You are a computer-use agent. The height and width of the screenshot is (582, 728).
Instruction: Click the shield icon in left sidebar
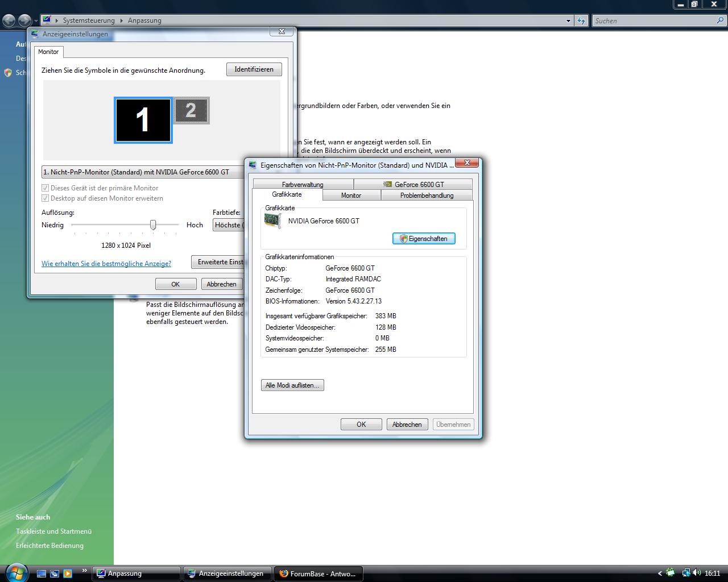(8, 73)
